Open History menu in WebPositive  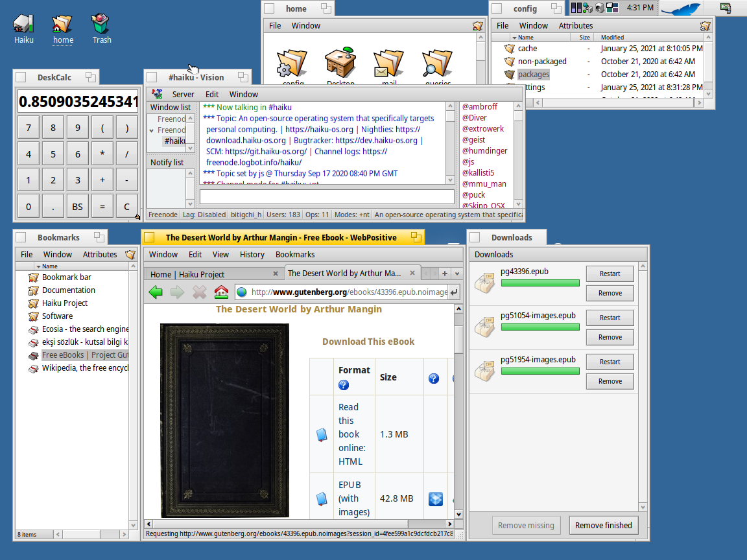pos(252,254)
